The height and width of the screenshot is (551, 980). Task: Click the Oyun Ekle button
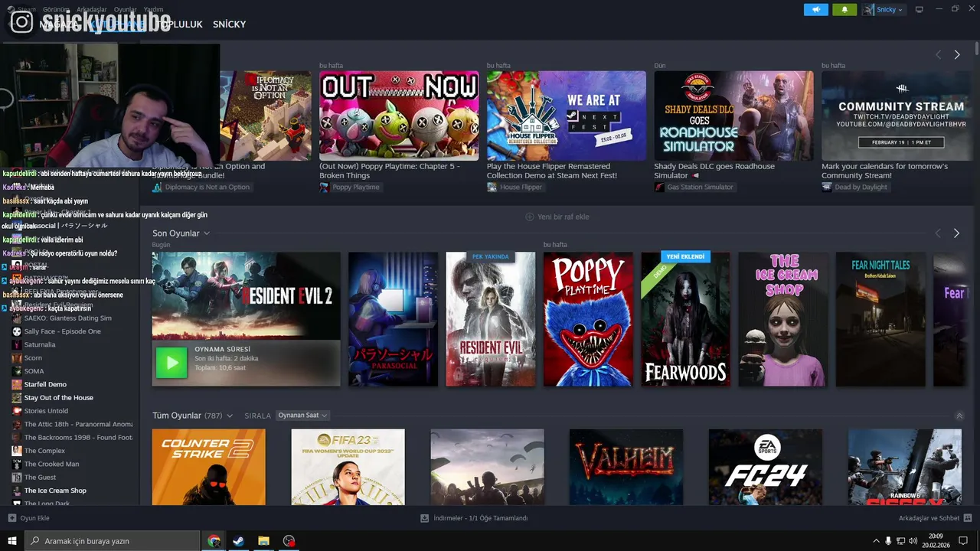pyautogui.click(x=28, y=518)
